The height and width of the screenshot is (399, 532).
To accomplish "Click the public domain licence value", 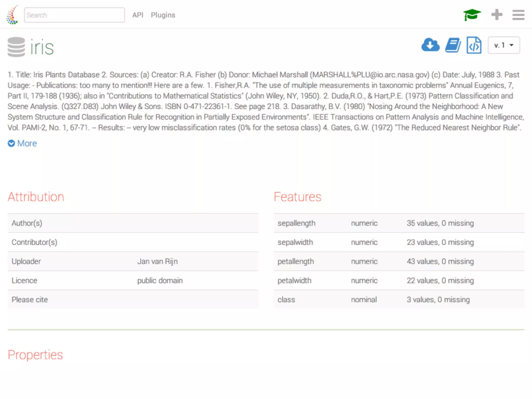I will click(160, 281).
